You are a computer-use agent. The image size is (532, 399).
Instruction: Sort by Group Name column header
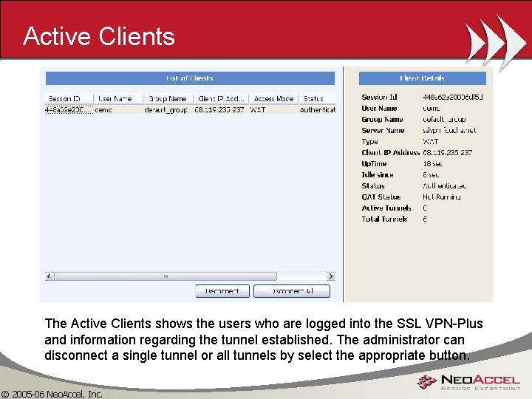[x=168, y=99]
